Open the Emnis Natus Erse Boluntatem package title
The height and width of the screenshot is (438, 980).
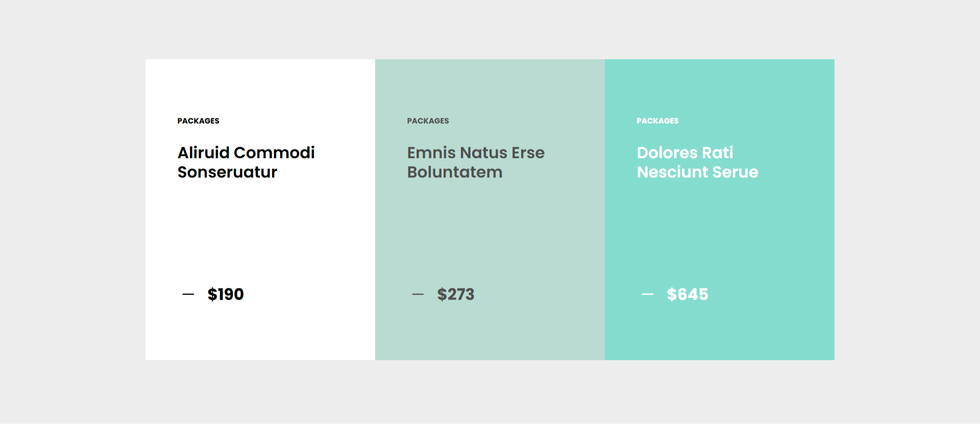point(476,162)
